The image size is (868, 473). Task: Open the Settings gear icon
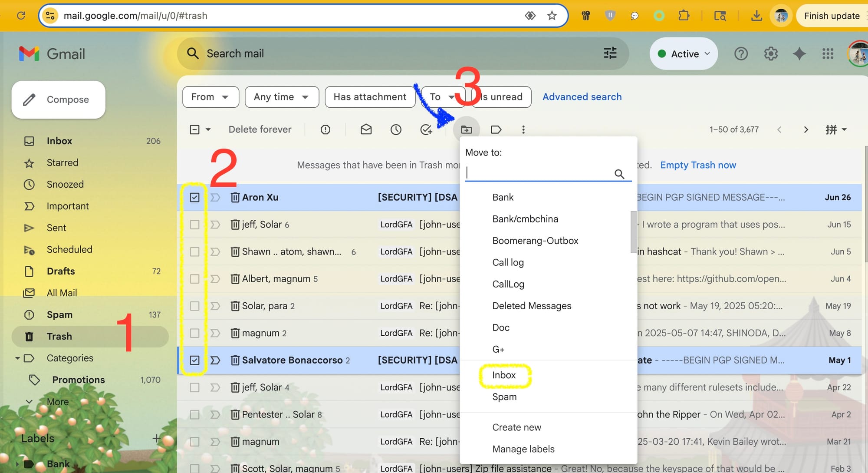pos(771,54)
